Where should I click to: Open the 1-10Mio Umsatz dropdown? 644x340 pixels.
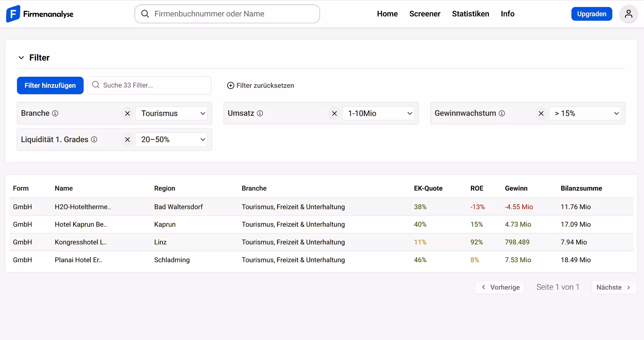(x=378, y=113)
